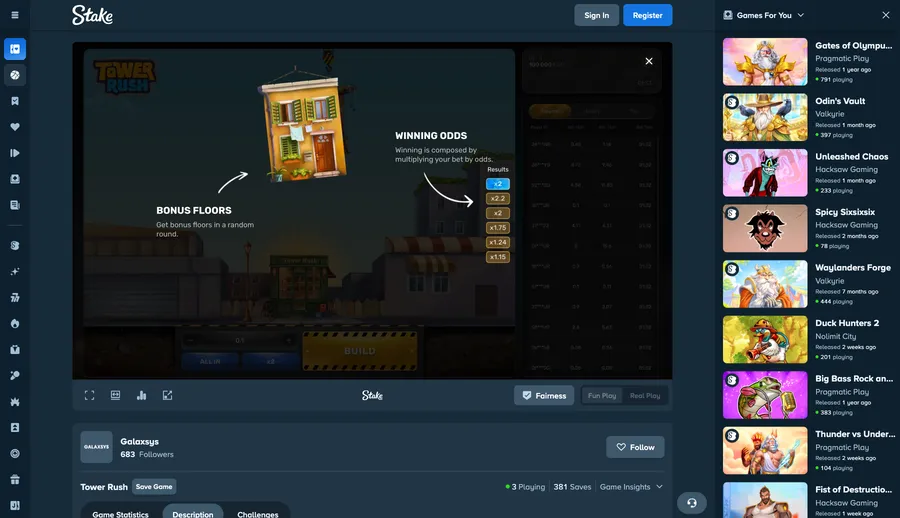
Task: Switch to Real Play mode
Action: (645, 396)
